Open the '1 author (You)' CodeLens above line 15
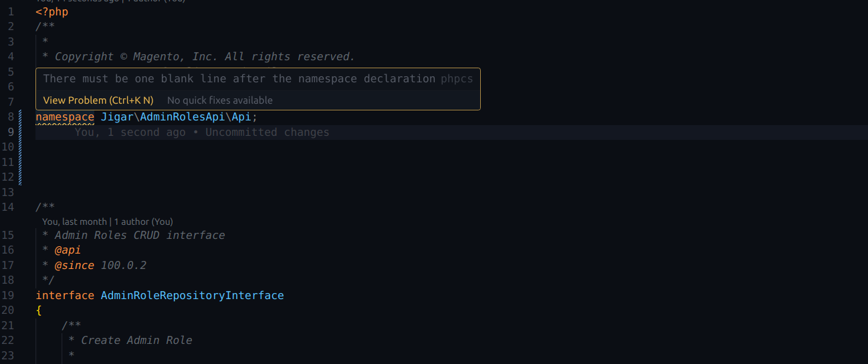This screenshot has height=364, width=868. click(144, 221)
